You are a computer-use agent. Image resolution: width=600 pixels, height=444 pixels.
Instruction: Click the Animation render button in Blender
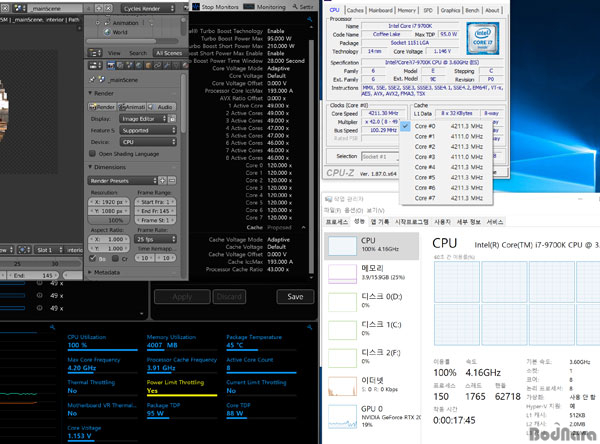pyautogui.click(x=132, y=107)
